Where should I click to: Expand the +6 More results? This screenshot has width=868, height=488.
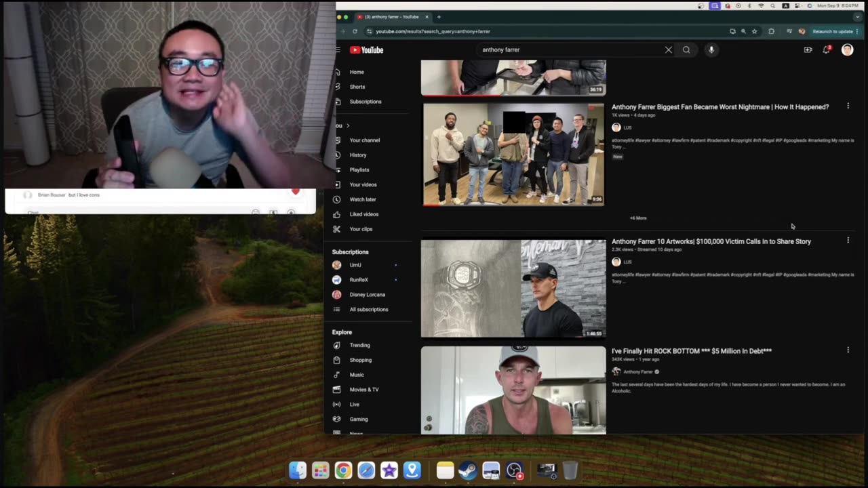[x=638, y=218]
